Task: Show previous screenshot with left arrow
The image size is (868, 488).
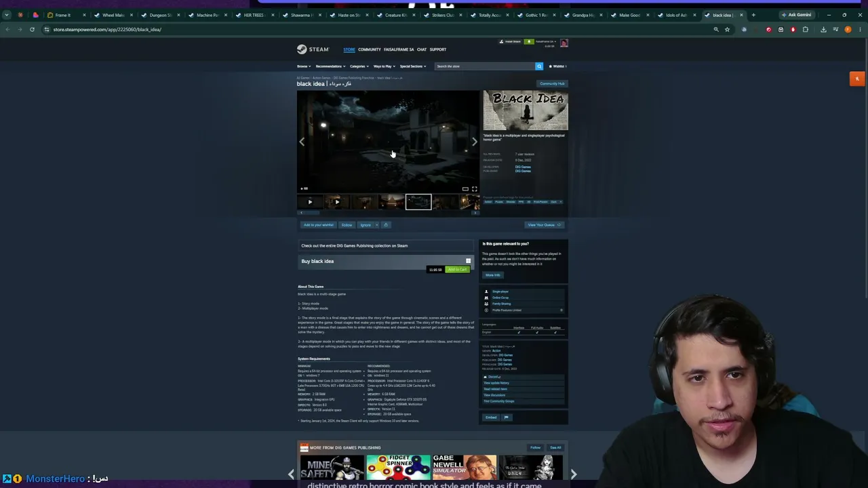Action: (302, 142)
